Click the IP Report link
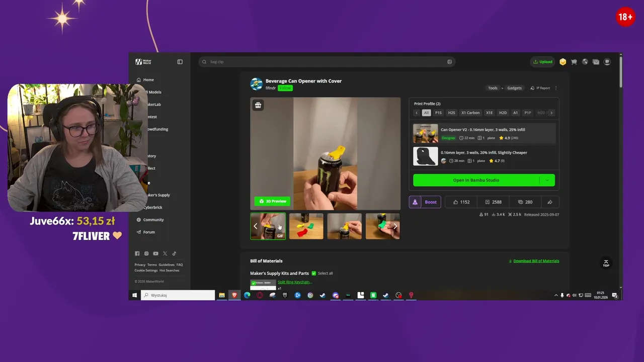This screenshot has height=362, width=644. tap(540, 88)
